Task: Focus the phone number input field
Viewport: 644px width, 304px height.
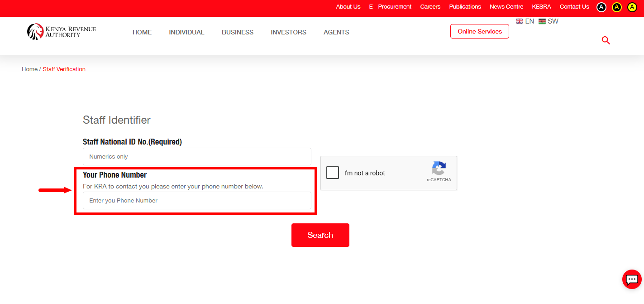Action: point(197,200)
